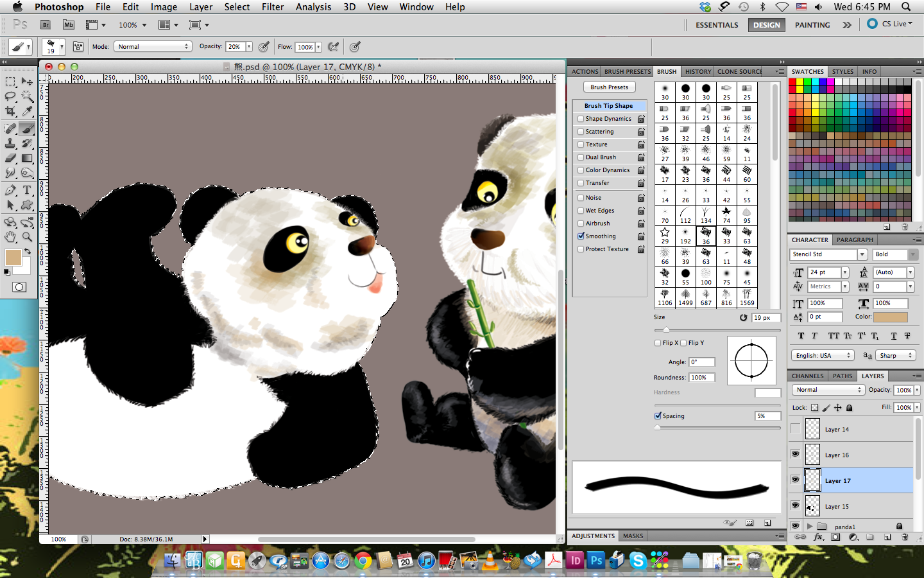Hide Layer 16 using eye icon
Screen dimensions: 924x578
pos(796,454)
